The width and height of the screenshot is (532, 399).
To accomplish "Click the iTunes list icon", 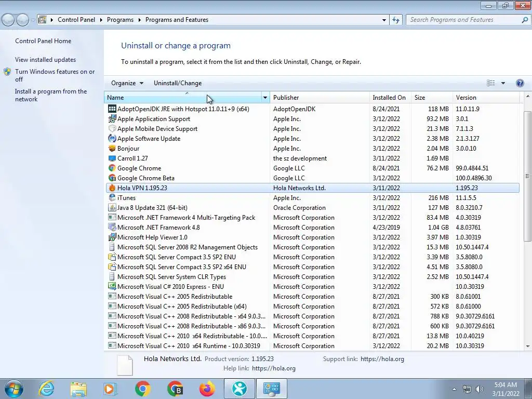I will click(x=112, y=197).
